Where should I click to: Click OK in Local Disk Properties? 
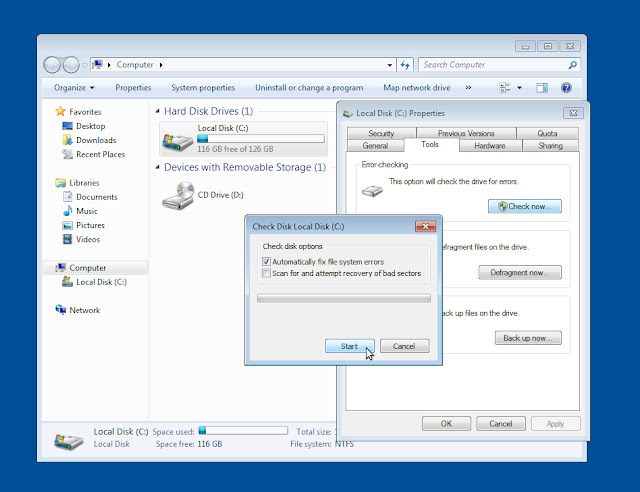[x=446, y=423]
